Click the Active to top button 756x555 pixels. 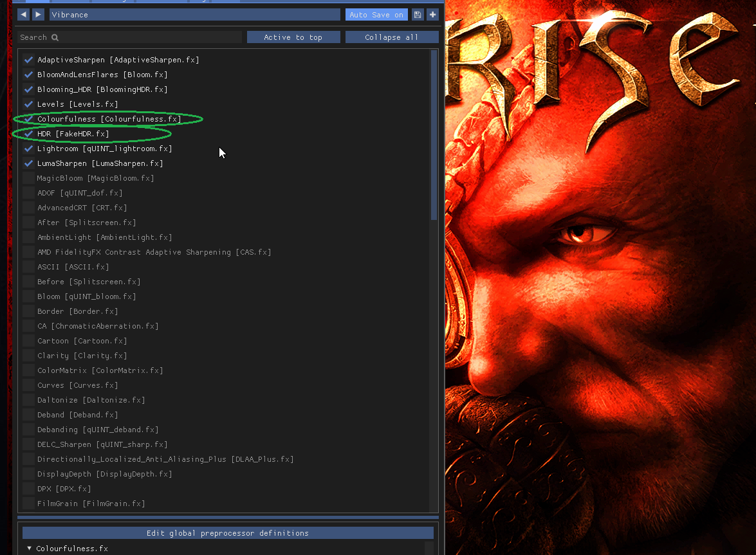[x=293, y=37]
